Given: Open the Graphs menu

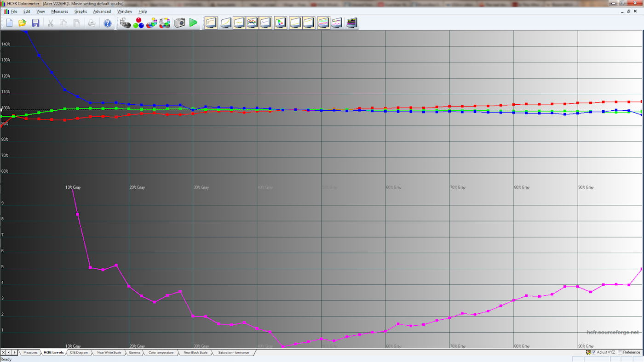Looking at the screenshot, I should click(x=80, y=11).
